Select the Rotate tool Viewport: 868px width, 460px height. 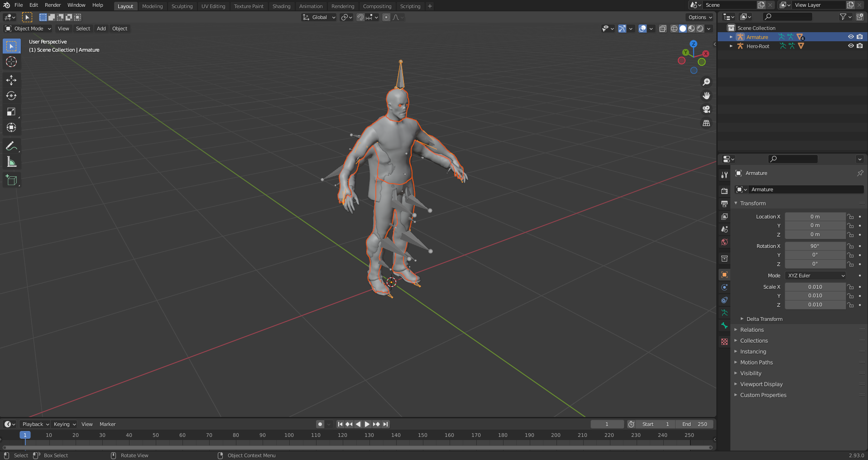tap(11, 96)
